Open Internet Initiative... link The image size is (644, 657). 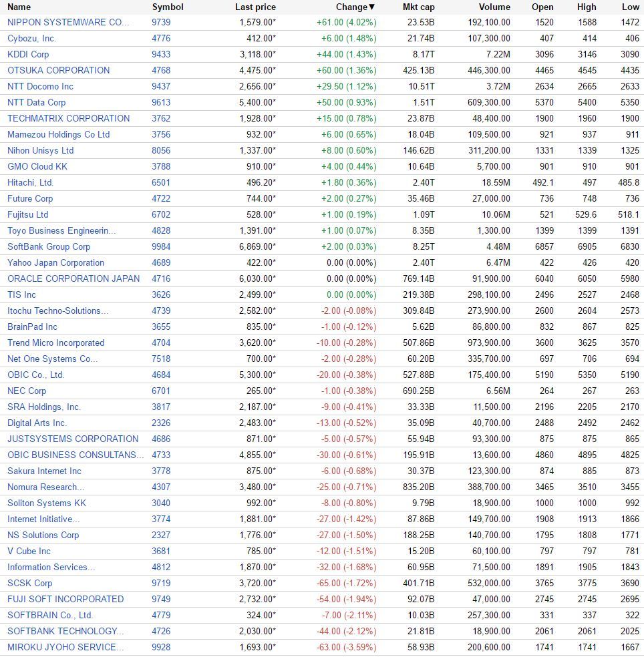43,519
